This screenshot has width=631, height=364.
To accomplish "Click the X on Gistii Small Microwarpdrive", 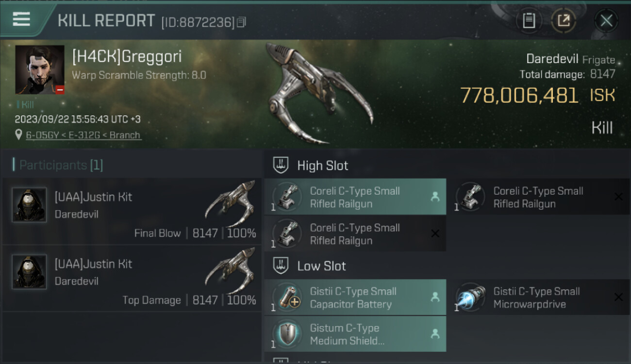I will [618, 297].
